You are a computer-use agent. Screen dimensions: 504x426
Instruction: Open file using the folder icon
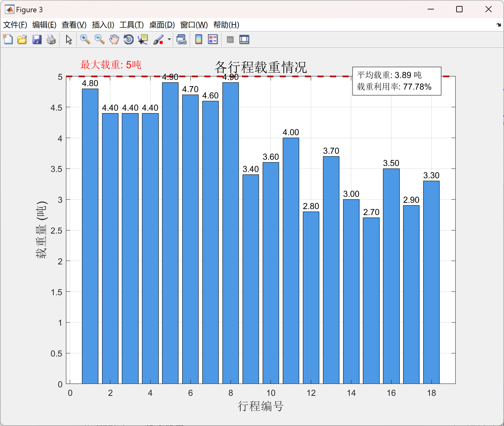(x=22, y=39)
